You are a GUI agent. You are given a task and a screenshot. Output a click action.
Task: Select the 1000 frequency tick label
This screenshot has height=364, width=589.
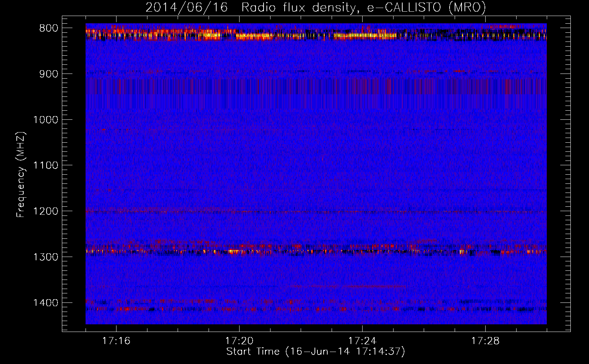(46, 120)
